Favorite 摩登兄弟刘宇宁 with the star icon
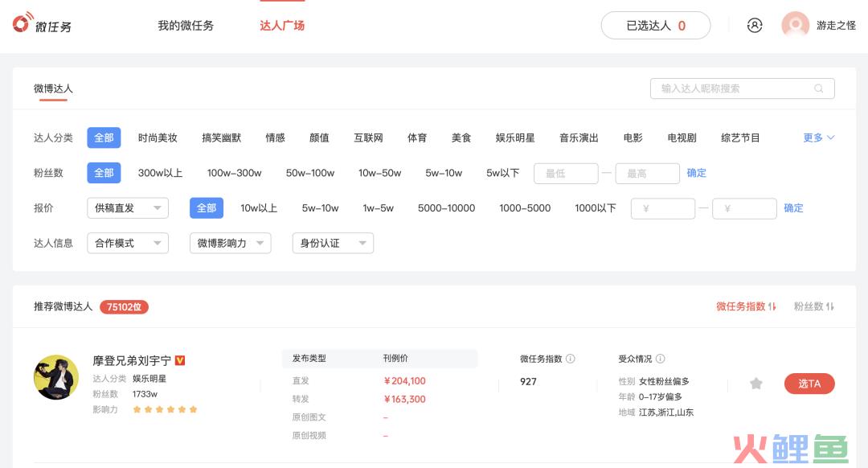Screen dimensions: 868x468 tap(755, 384)
